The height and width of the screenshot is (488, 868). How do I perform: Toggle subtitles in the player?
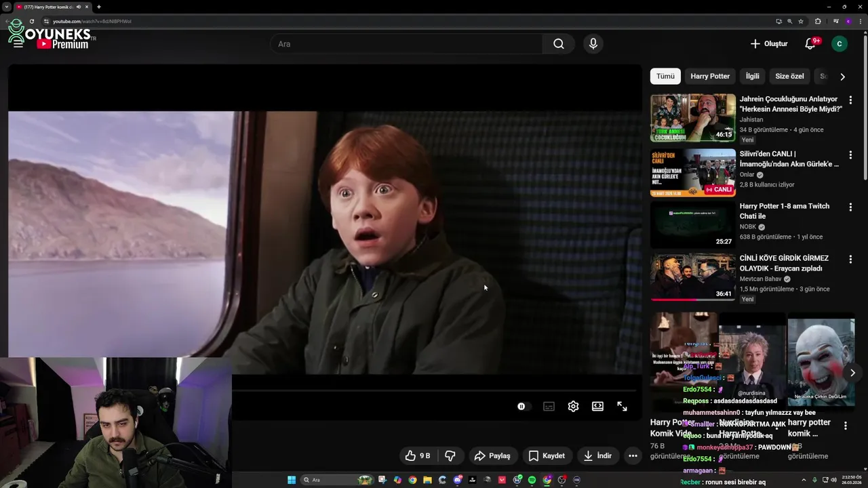point(549,406)
